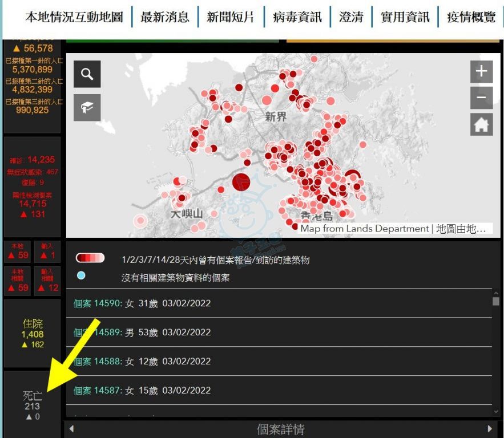Click the 住院 hospitalised statistics tile
Screen dimensions: 504x438
(x=33, y=334)
